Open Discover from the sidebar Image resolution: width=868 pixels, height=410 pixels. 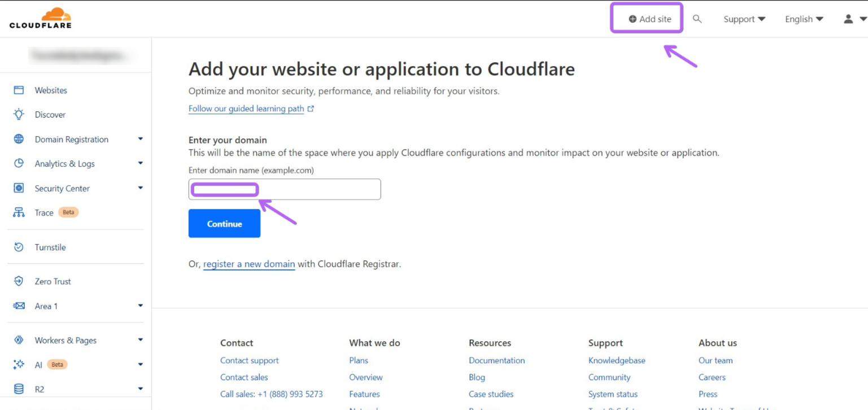(50, 114)
